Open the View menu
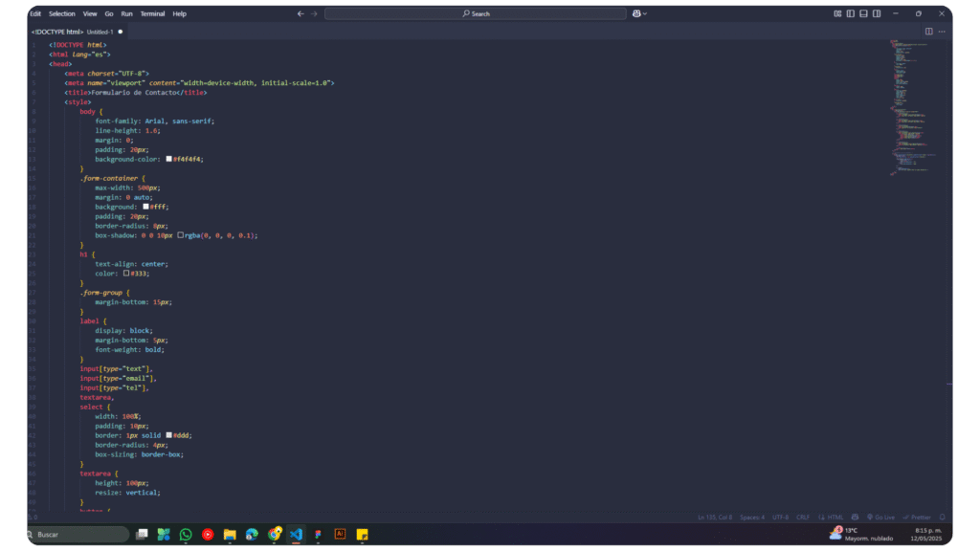Screen dimensions: 980x551 (x=90, y=13)
